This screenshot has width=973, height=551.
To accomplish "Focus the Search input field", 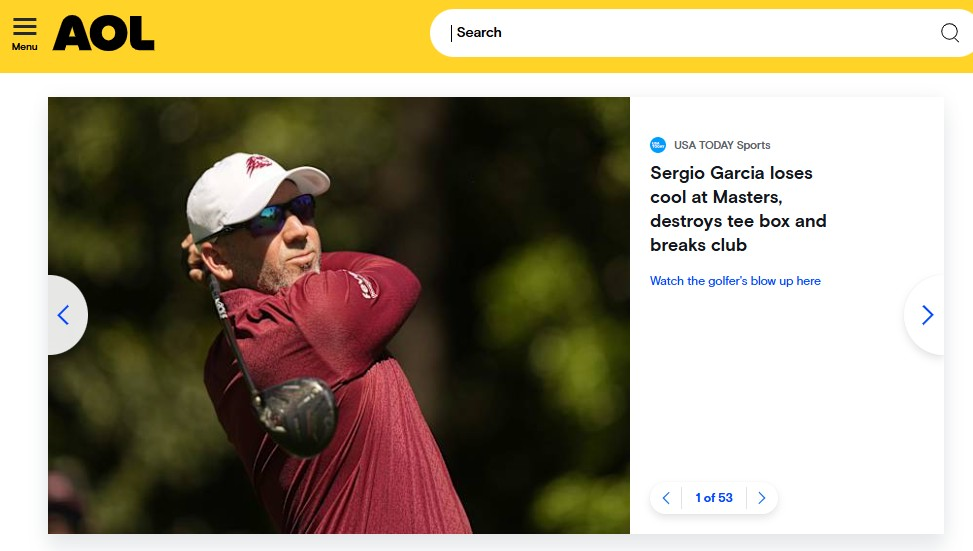I will 690,33.
